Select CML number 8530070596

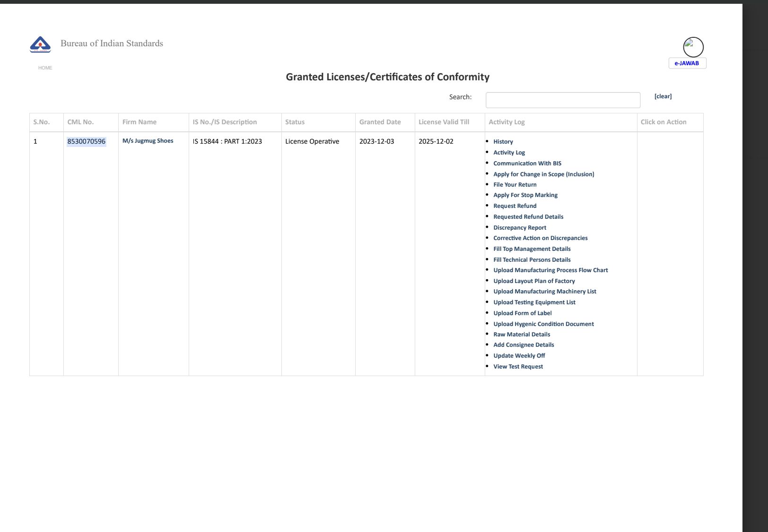pos(87,141)
